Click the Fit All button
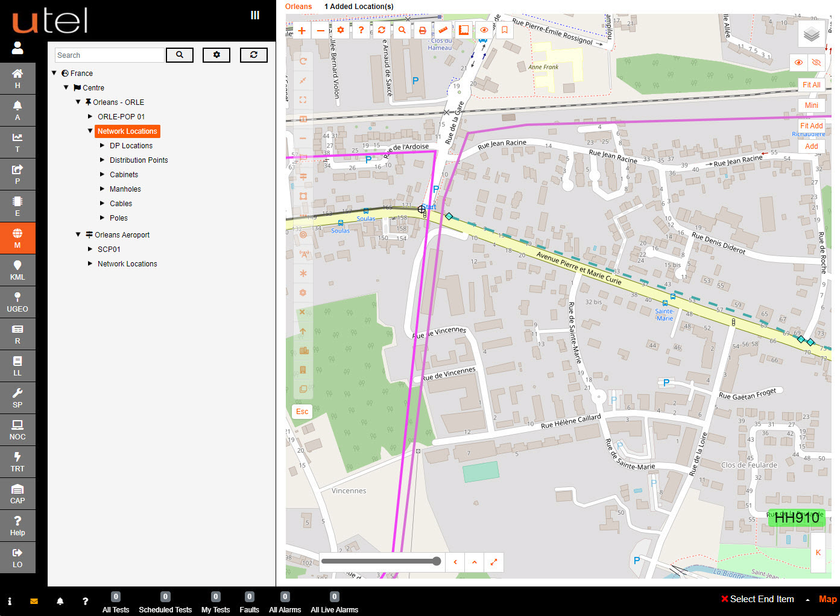 812,84
